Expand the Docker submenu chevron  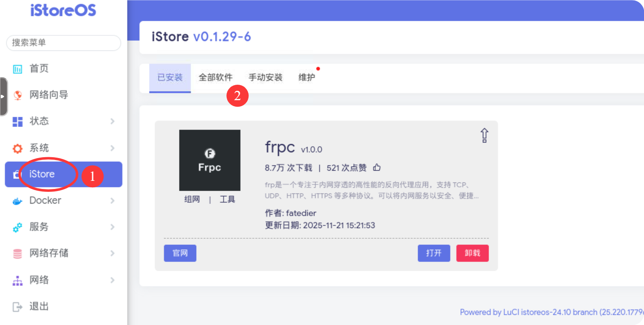click(x=113, y=200)
